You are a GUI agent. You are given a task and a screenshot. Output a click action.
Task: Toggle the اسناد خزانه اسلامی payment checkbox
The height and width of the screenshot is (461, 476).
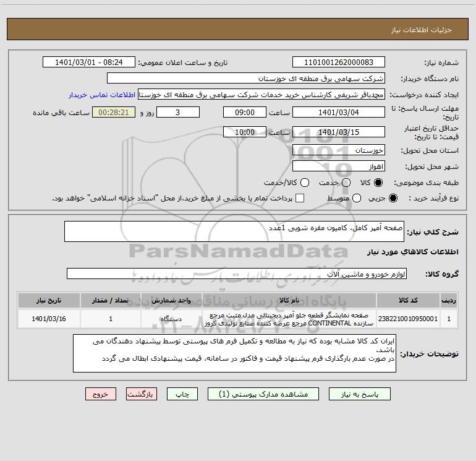pos(300,198)
